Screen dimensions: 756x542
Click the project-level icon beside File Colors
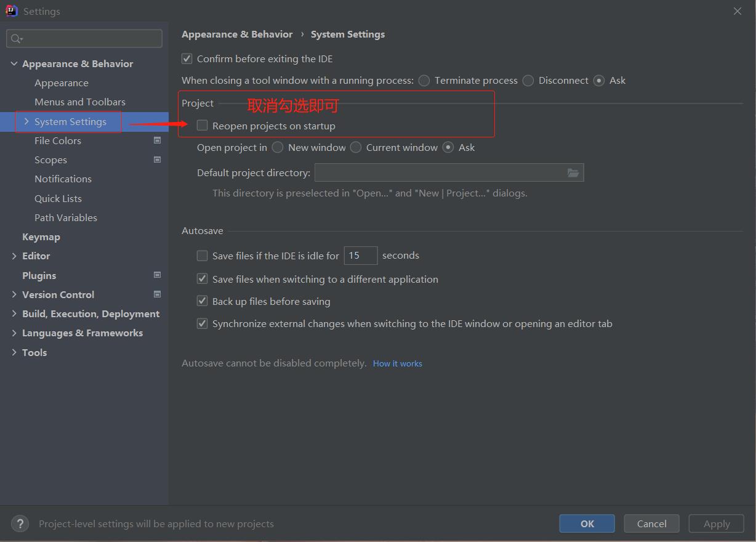pos(157,140)
